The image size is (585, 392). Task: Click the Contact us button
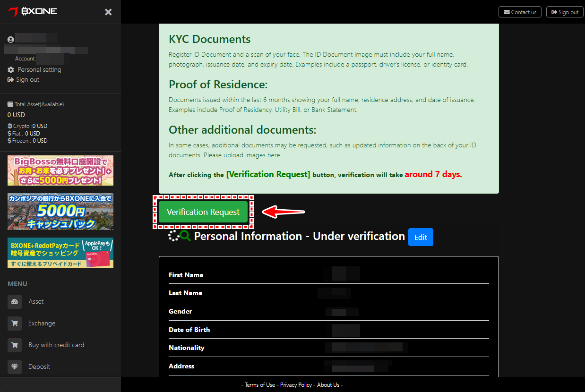(x=520, y=12)
